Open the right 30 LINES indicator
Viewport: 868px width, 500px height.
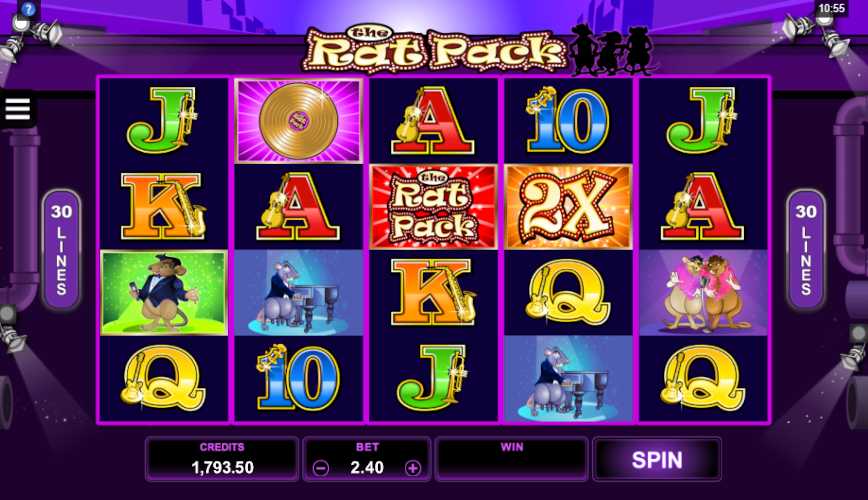click(x=806, y=249)
